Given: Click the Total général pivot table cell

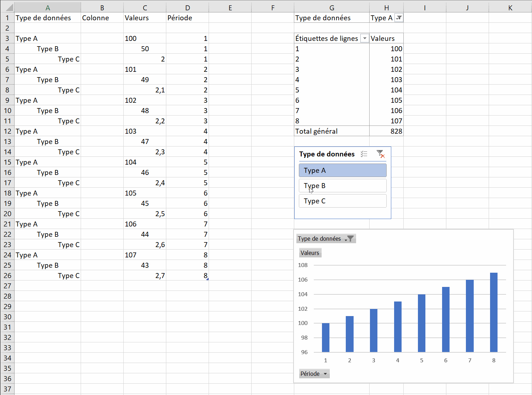Looking at the screenshot, I should pyautogui.click(x=331, y=131).
